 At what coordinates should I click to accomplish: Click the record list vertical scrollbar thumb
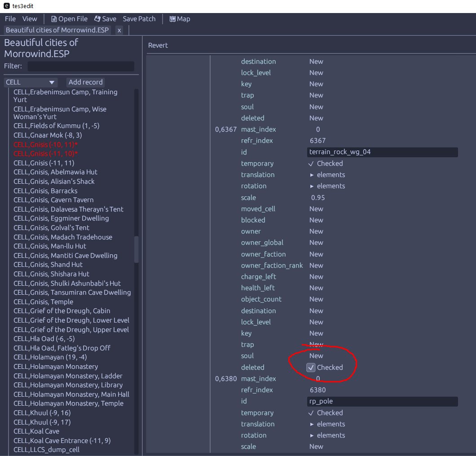pyautogui.click(x=137, y=249)
